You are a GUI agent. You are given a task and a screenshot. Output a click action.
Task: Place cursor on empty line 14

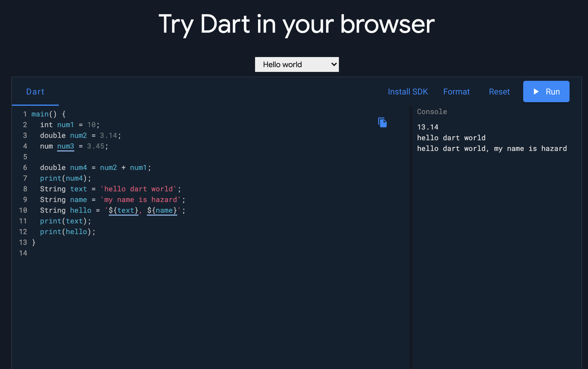coord(89,253)
